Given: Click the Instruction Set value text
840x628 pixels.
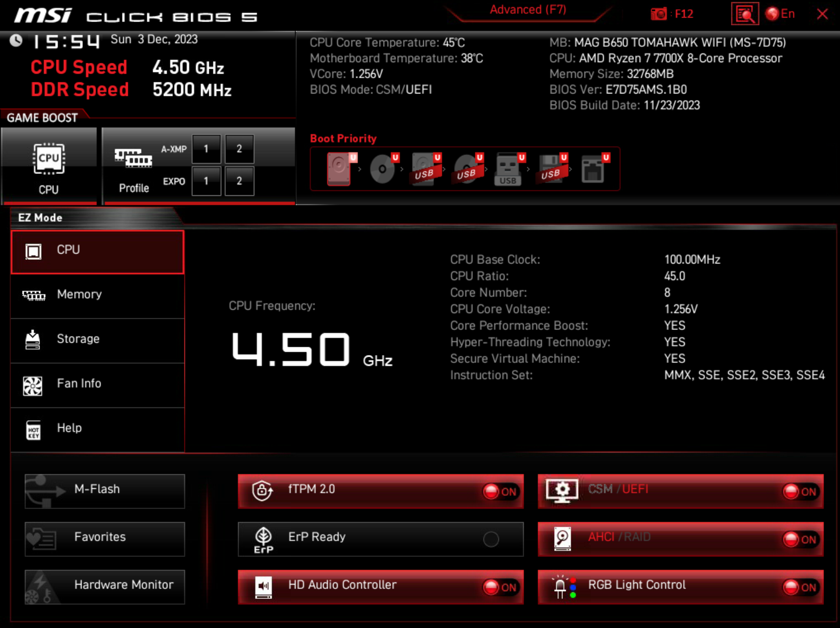Looking at the screenshot, I should 745,375.
